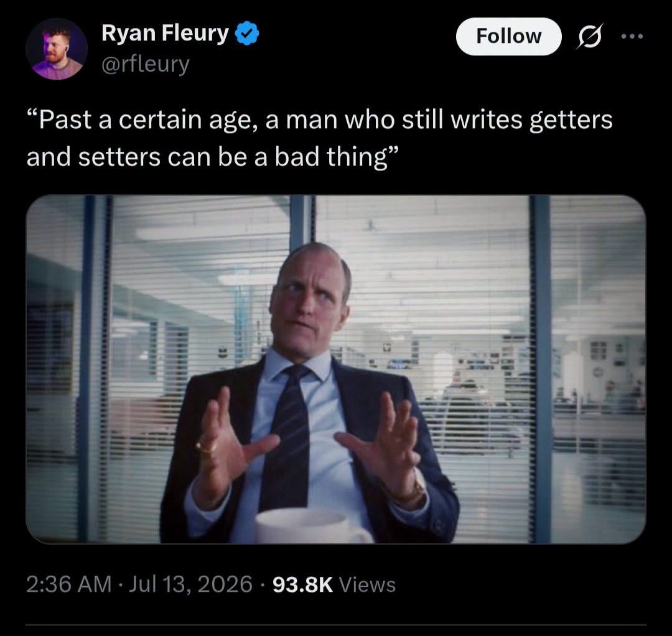Open Ryan Fleury's profile avatar
Viewport: 672px width, 636px height.
pyautogui.click(x=57, y=49)
